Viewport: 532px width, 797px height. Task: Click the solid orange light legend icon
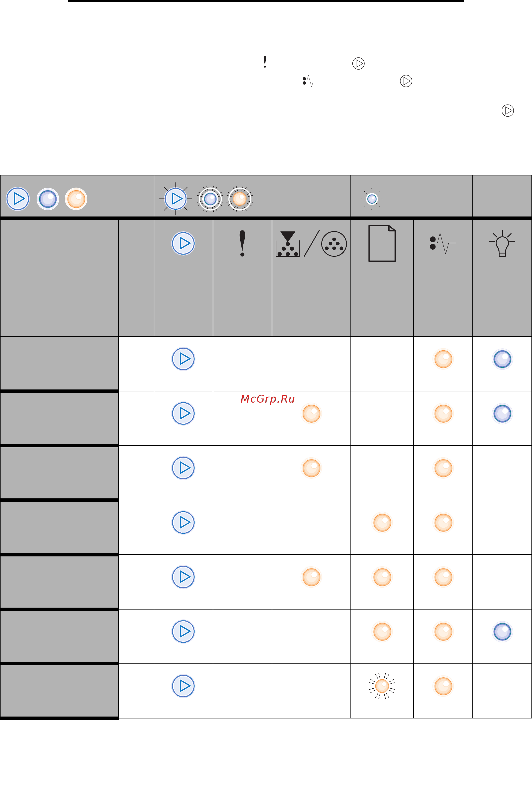click(76, 199)
